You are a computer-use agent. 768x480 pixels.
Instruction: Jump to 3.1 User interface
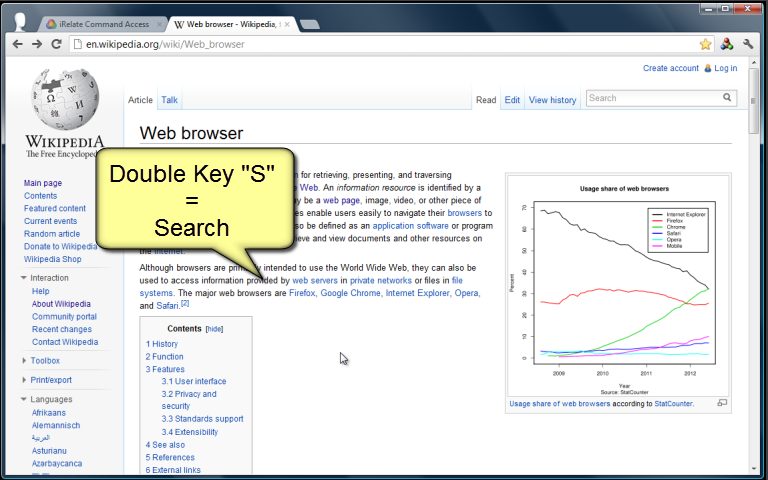click(194, 381)
